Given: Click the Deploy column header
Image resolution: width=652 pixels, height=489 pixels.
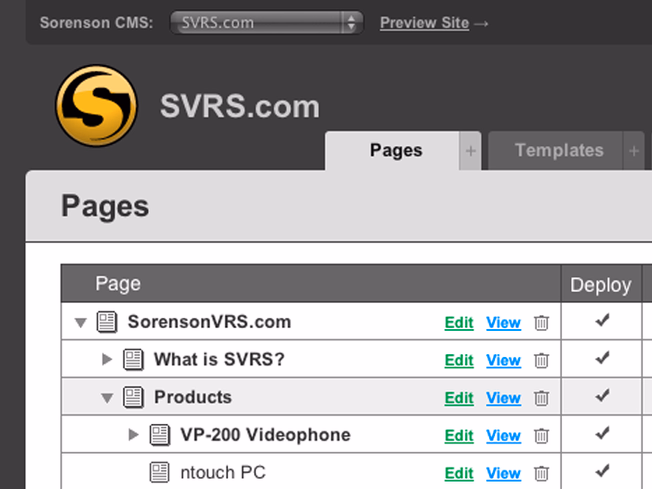Looking at the screenshot, I should click(x=601, y=285).
